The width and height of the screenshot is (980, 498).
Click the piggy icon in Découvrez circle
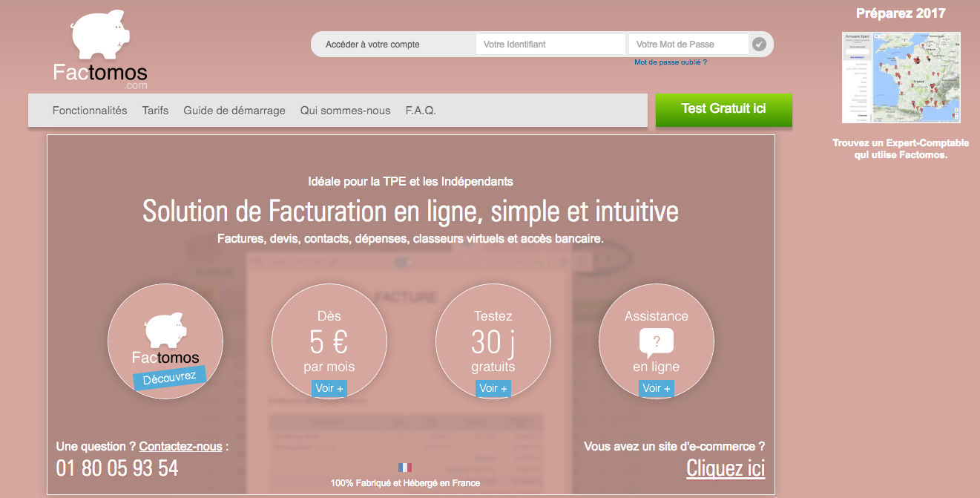point(165,331)
